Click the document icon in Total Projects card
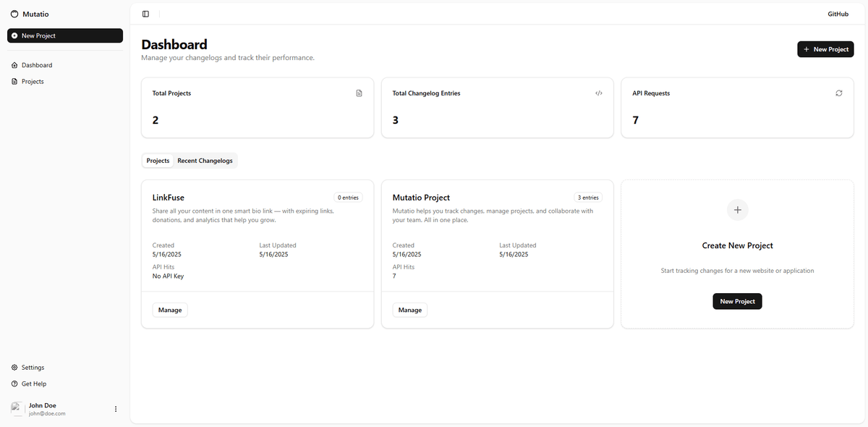The image size is (868, 427). tap(359, 93)
